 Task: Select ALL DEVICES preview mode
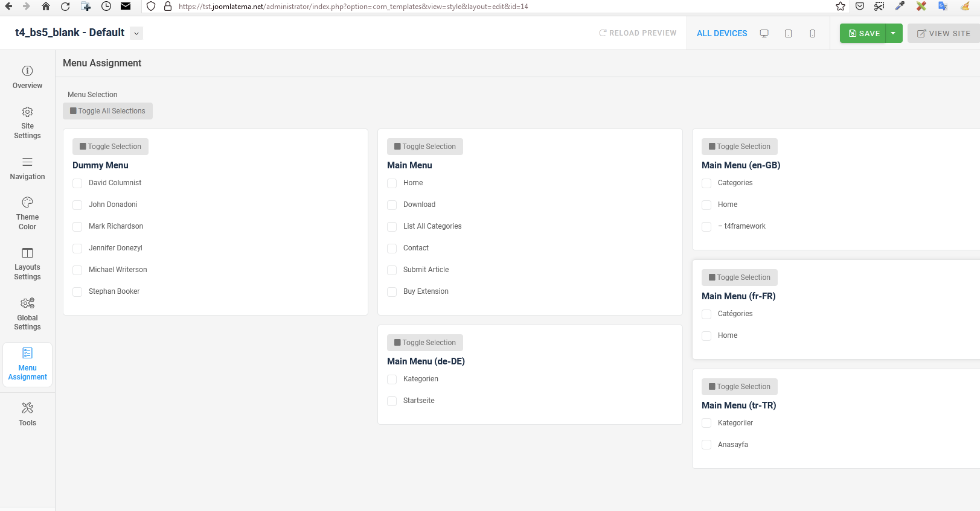click(722, 33)
